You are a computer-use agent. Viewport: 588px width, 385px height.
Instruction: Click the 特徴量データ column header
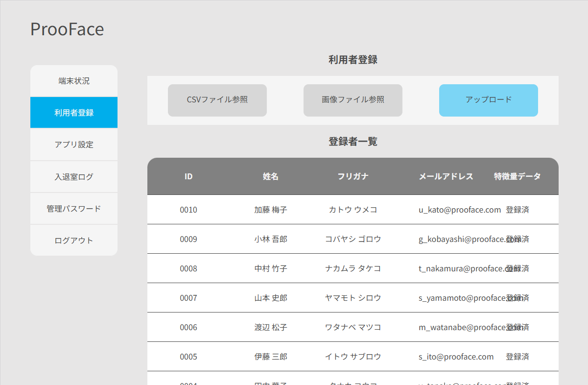tap(517, 176)
